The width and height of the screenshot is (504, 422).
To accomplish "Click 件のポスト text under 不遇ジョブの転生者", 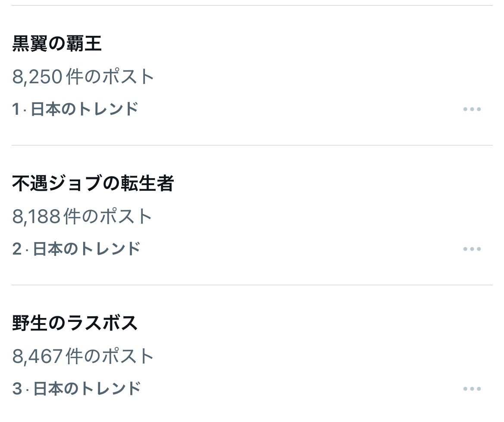I will click(108, 217).
